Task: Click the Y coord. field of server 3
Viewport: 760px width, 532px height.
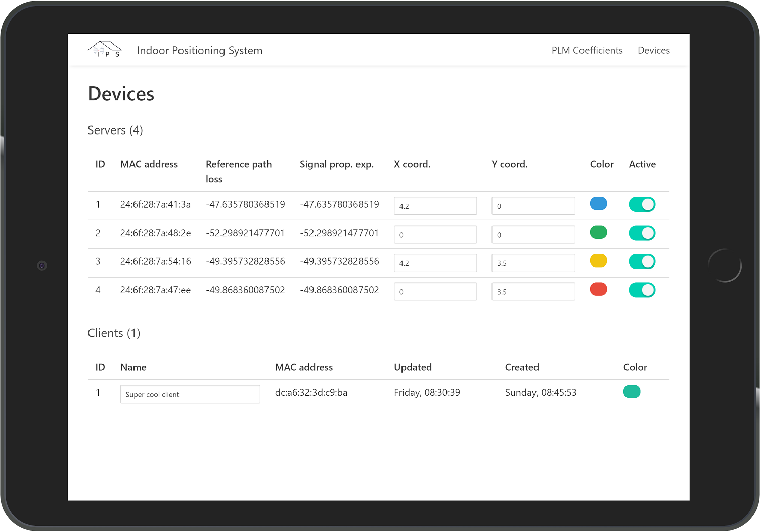Action: coord(533,263)
